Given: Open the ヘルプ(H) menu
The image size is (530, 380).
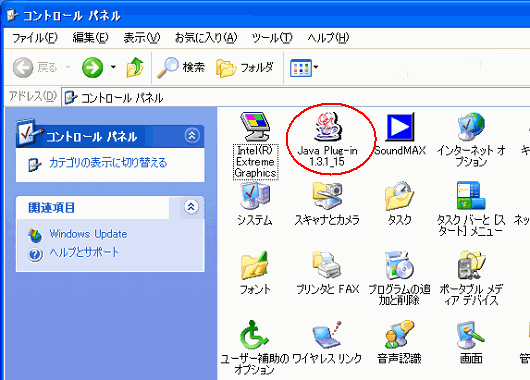Looking at the screenshot, I should (328, 38).
